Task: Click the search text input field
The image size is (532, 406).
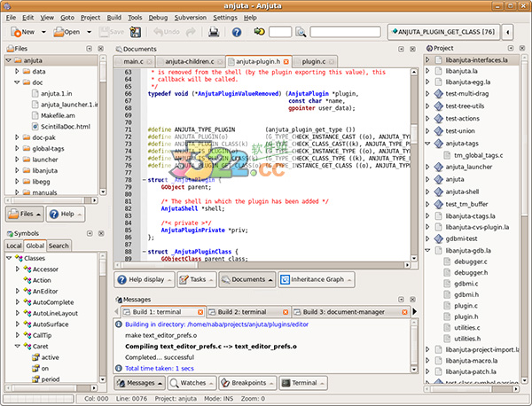Action: 345,32
